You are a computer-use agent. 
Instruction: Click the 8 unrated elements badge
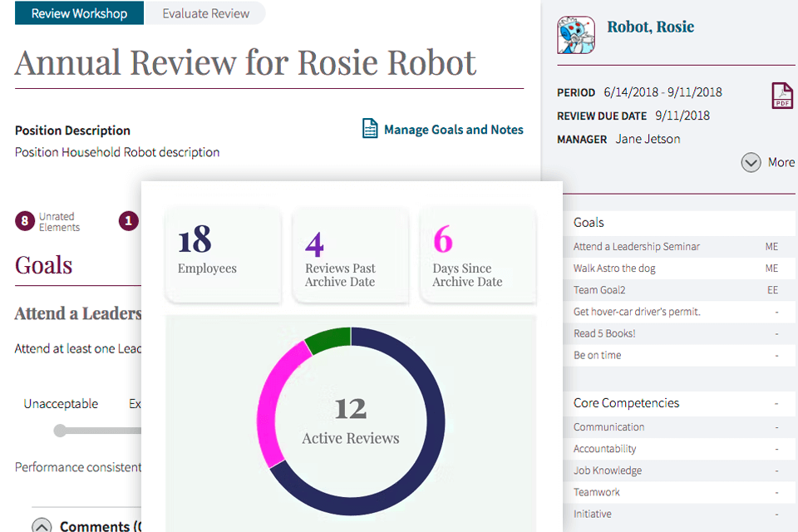[25, 221]
